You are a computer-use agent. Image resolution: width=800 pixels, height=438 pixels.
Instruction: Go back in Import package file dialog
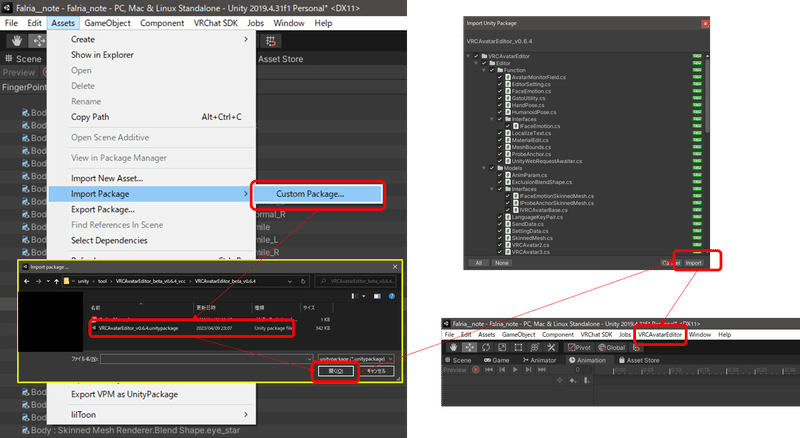[x=27, y=281]
